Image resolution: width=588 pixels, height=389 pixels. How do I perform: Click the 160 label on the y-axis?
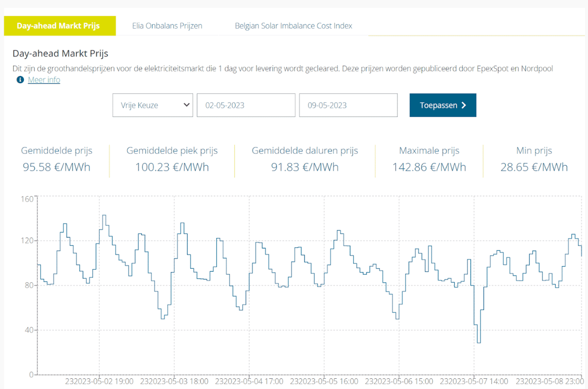27,199
